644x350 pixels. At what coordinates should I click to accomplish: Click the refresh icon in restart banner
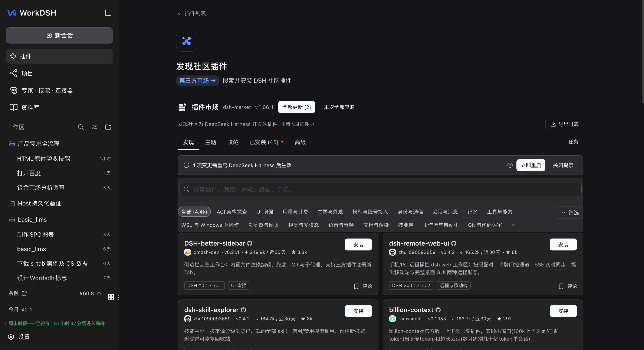186,165
